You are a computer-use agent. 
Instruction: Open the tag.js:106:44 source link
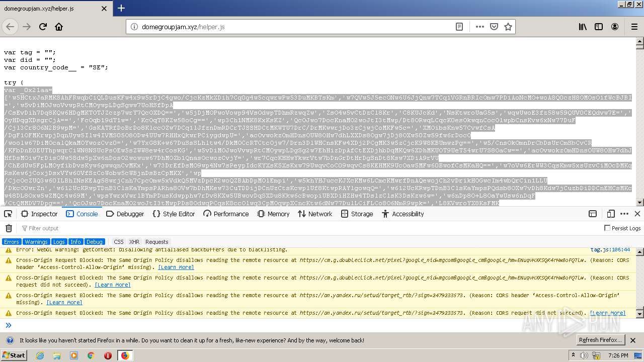click(610, 249)
